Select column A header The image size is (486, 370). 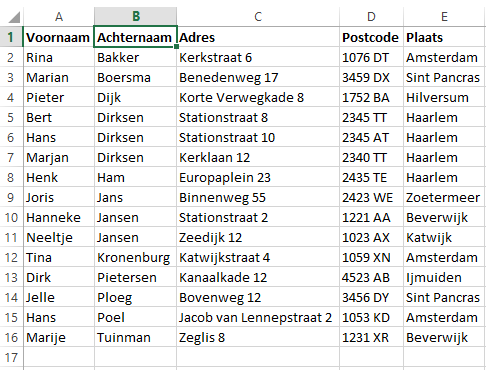59,16
